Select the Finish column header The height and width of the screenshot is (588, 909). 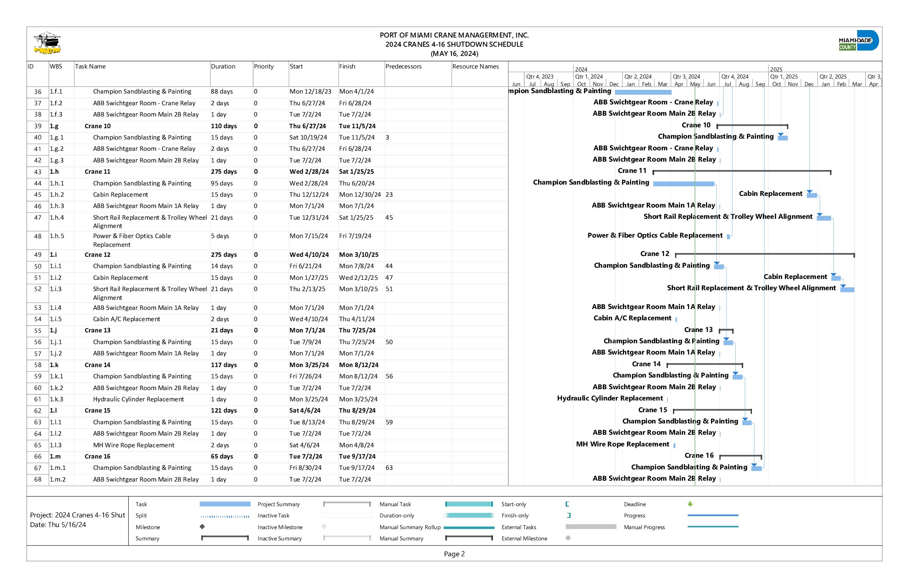(x=361, y=74)
